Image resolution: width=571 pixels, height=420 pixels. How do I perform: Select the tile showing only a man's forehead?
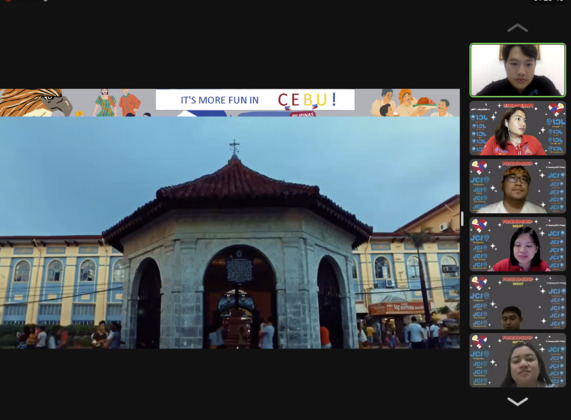pos(517,302)
